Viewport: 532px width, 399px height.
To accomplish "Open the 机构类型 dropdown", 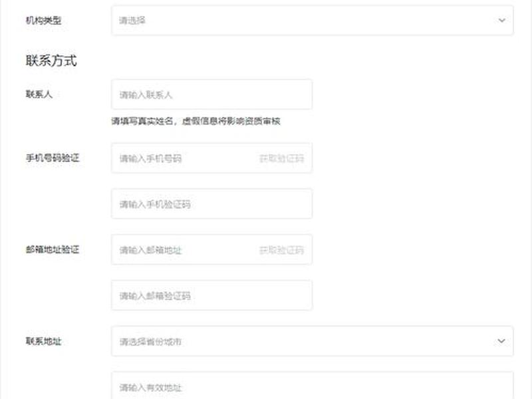I will tap(312, 21).
